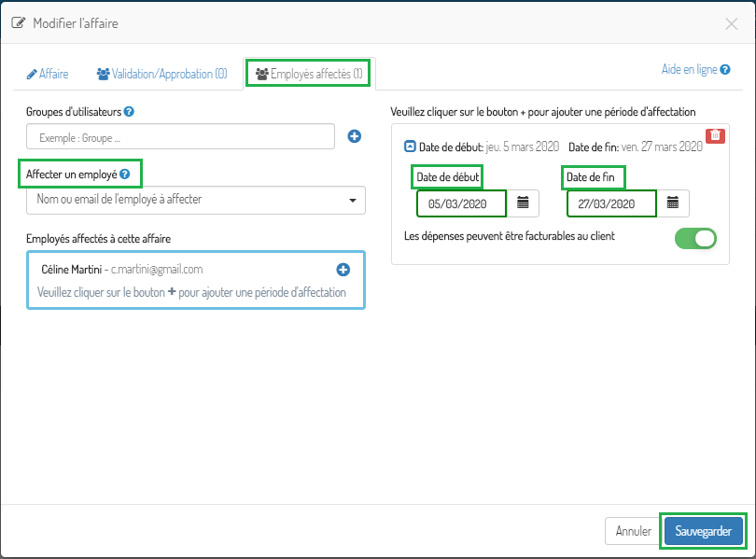
Task: Click the Annuler button
Action: click(633, 531)
